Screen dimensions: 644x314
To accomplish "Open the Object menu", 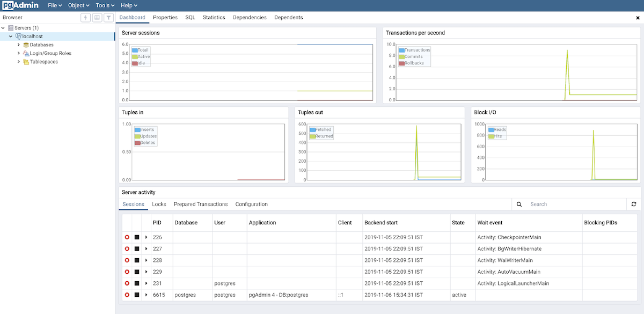I will [x=78, y=5].
